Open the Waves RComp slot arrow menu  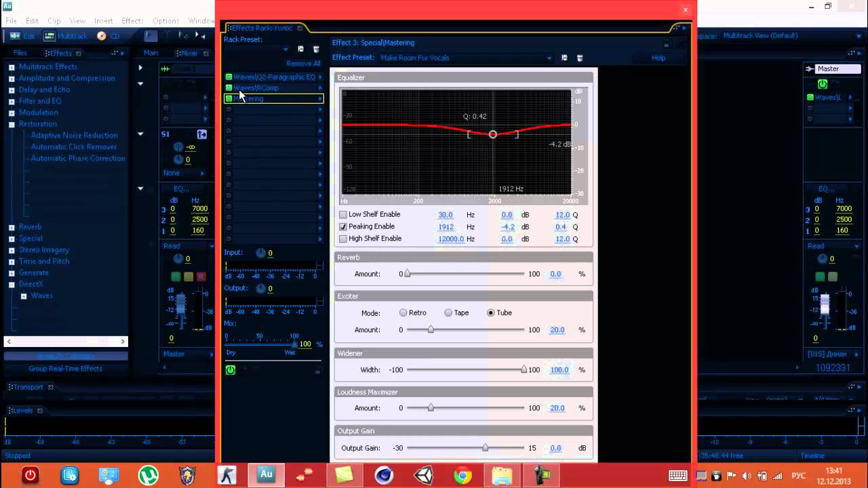coord(320,88)
